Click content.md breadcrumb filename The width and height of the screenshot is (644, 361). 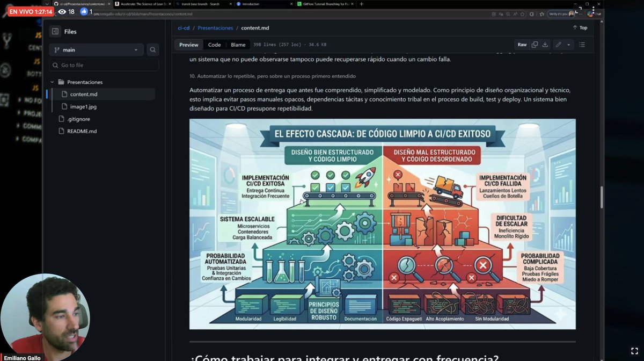click(256, 28)
